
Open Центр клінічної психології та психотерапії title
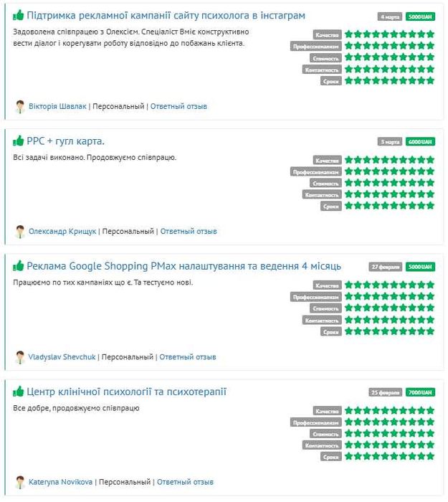[x=126, y=392]
